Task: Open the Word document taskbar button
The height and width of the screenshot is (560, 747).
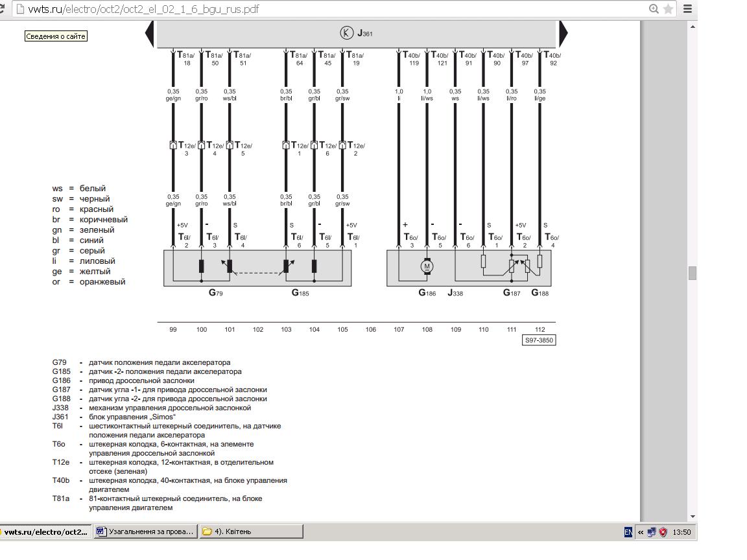Action: [x=145, y=531]
